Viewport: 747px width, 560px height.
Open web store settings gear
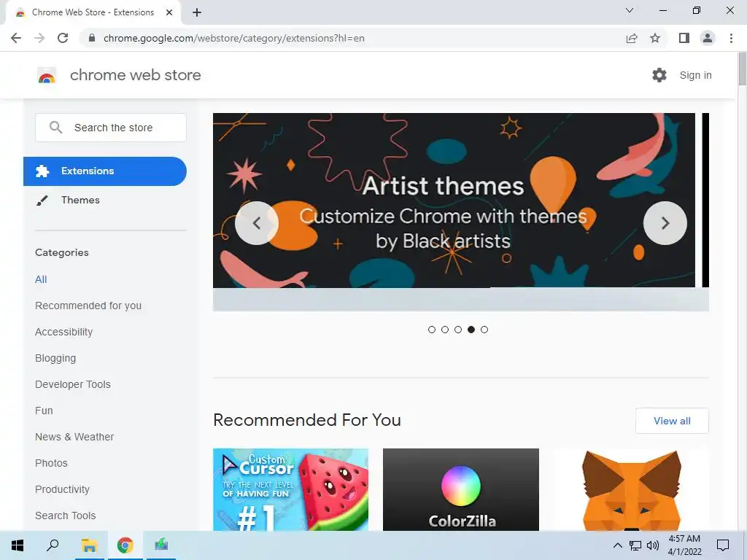[659, 75]
